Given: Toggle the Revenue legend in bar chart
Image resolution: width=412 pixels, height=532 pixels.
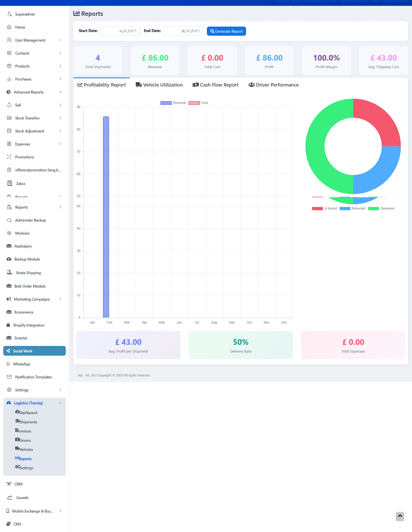Looking at the screenshot, I should tap(173, 103).
